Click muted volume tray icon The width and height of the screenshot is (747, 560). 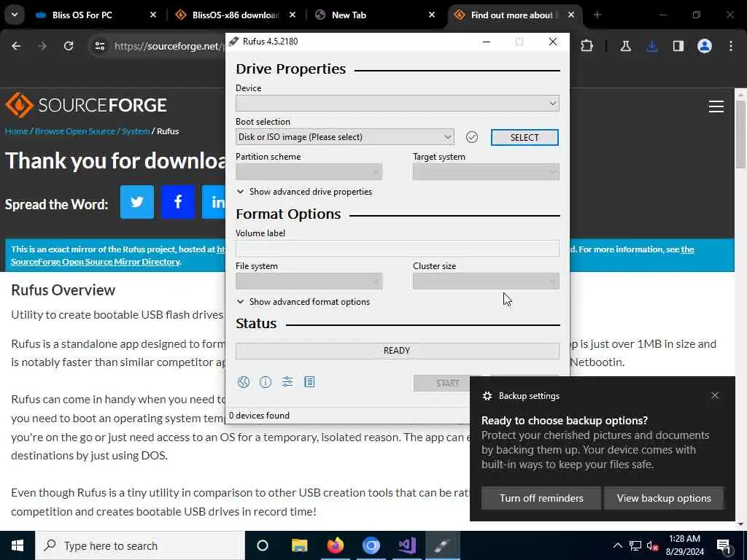tap(652, 545)
